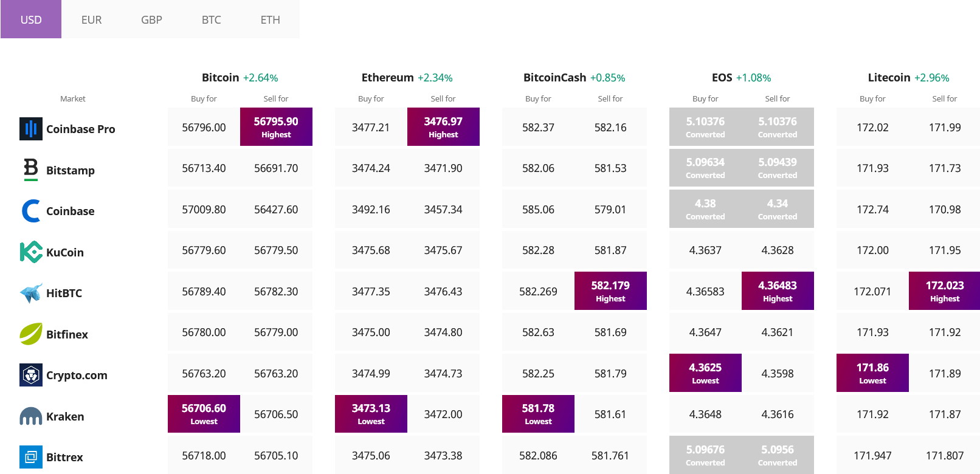Switch to the USD currency tab
This screenshot has height=474, width=980.
pyautogui.click(x=31, y=19)
